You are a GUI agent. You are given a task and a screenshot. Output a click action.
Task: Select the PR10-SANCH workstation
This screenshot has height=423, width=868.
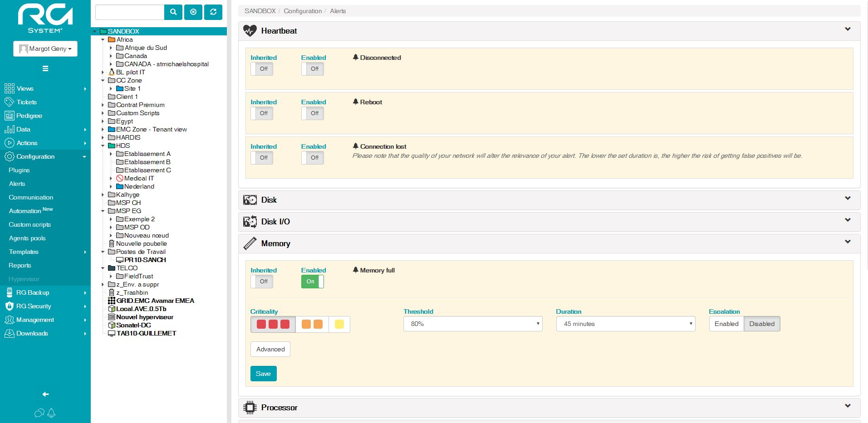(x=141, y=260)
